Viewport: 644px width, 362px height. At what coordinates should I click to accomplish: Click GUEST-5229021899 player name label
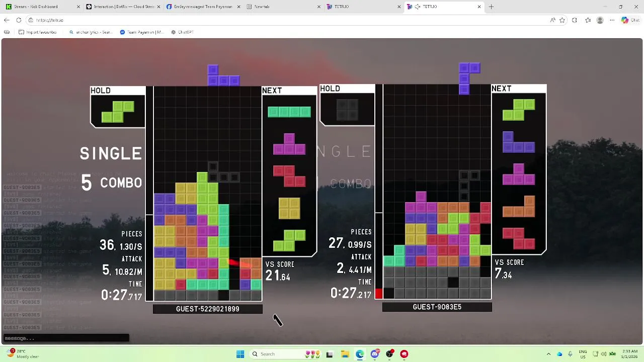click(208, 309)
